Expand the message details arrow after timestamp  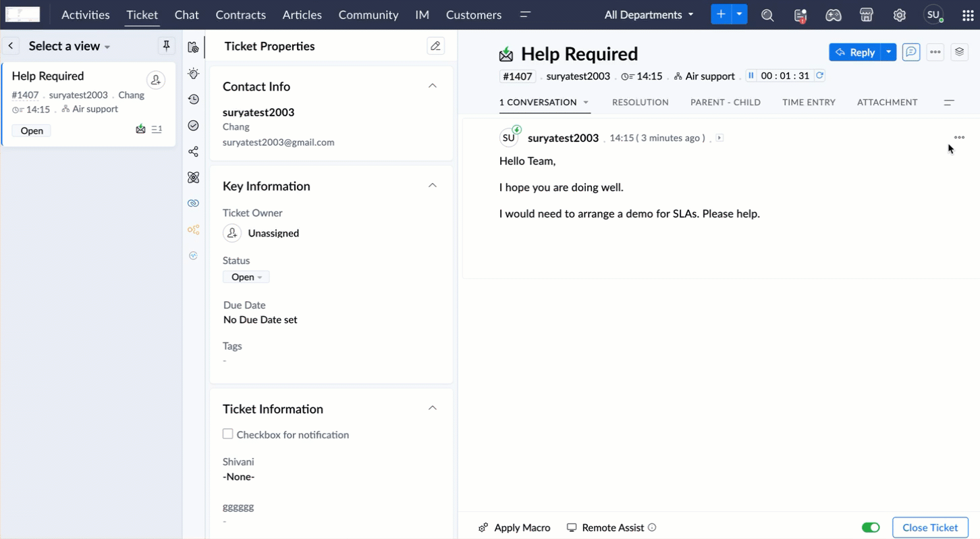click(719, 138)
